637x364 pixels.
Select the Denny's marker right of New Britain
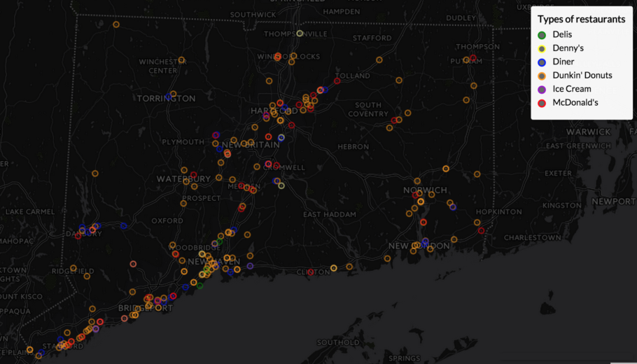click(x=281, y=138)
